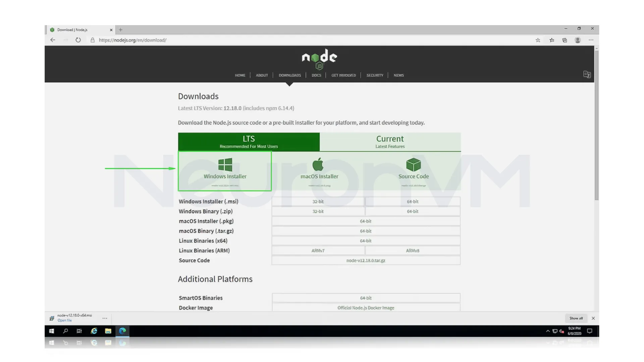Viewport: 644px width, 362px height.
Task: Click the language translate icon
Action: click(x=587, y=74)
